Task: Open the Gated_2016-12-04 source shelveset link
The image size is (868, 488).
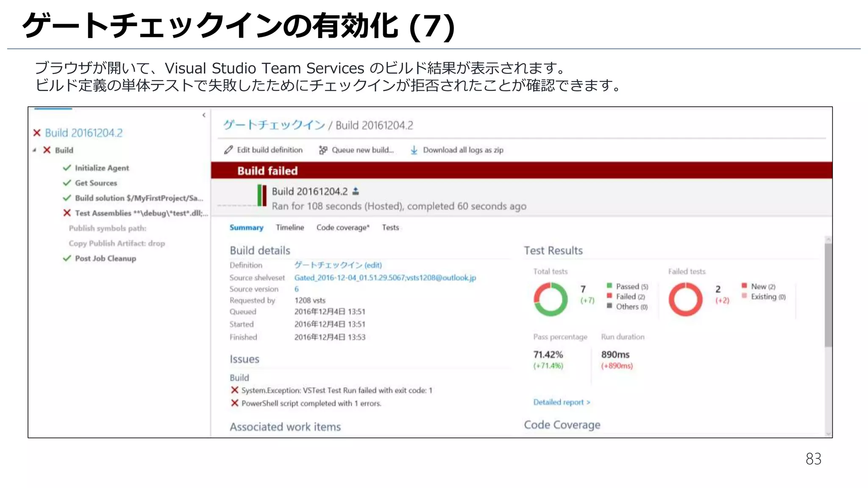Action: point(385,278)
